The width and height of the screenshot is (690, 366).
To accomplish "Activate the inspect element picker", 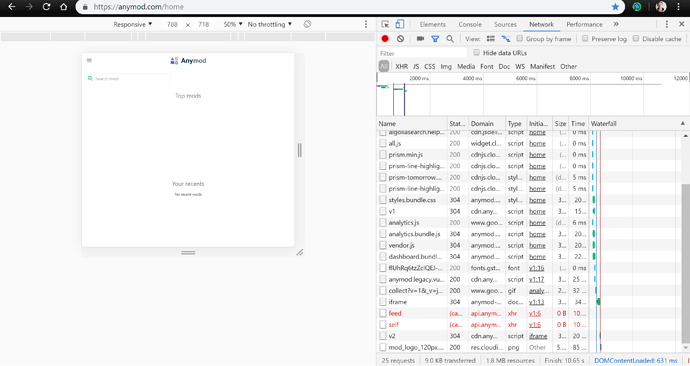I will click(385, 24).
